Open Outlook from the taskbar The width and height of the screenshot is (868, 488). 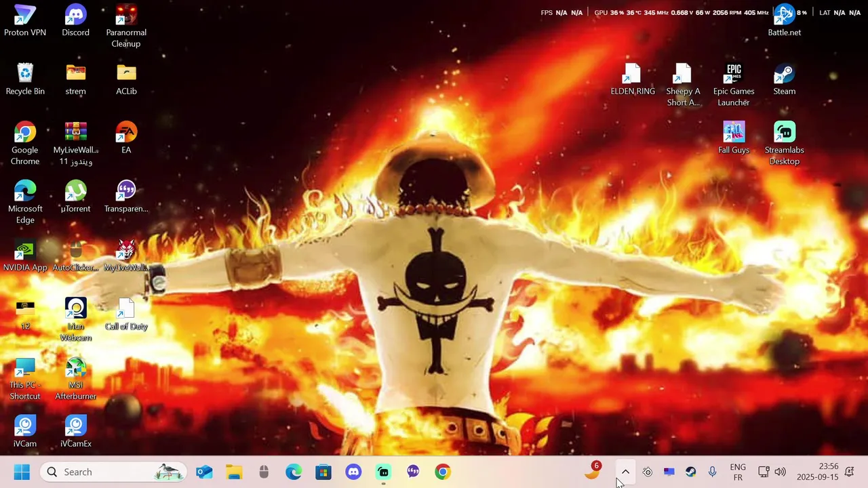(204, 472)
